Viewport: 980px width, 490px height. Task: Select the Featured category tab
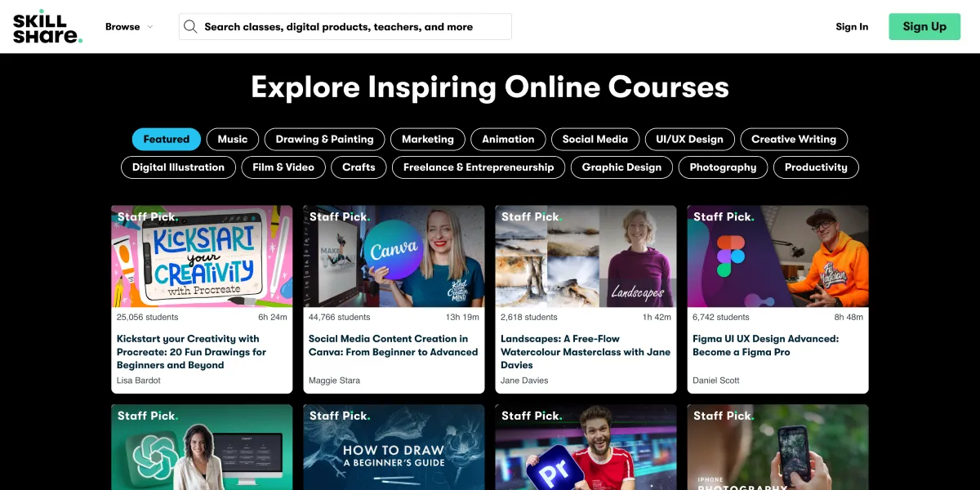coord(167,140)
